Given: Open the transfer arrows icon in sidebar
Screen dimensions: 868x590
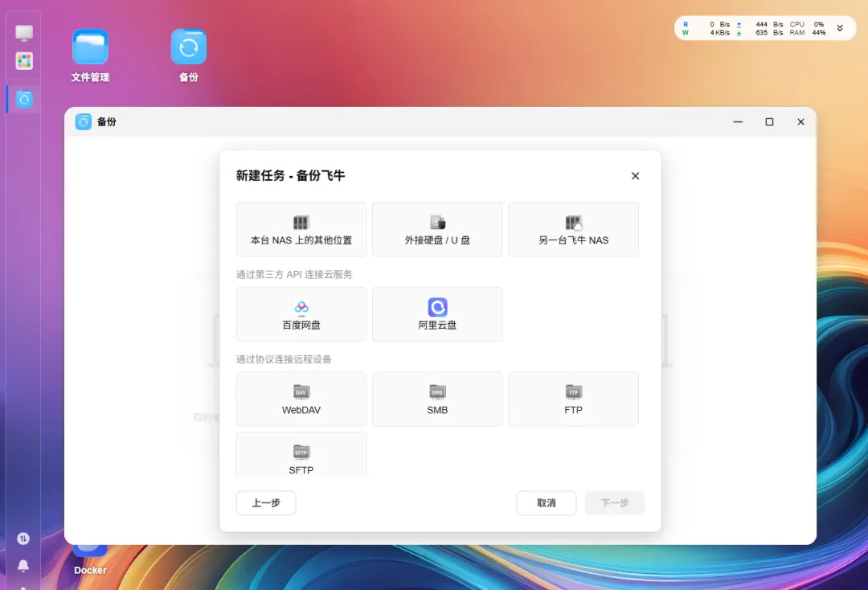Looking at the screenshot, I should (x=23, y=539).
